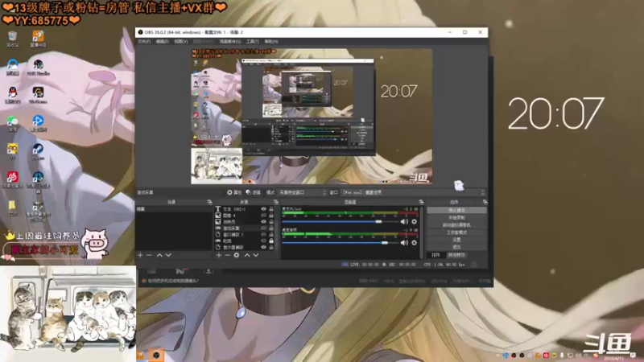Open 设置 settings from Controls
Image resolution: width=644 pixels, height=362 pixels.
click(x=456, y=240)
